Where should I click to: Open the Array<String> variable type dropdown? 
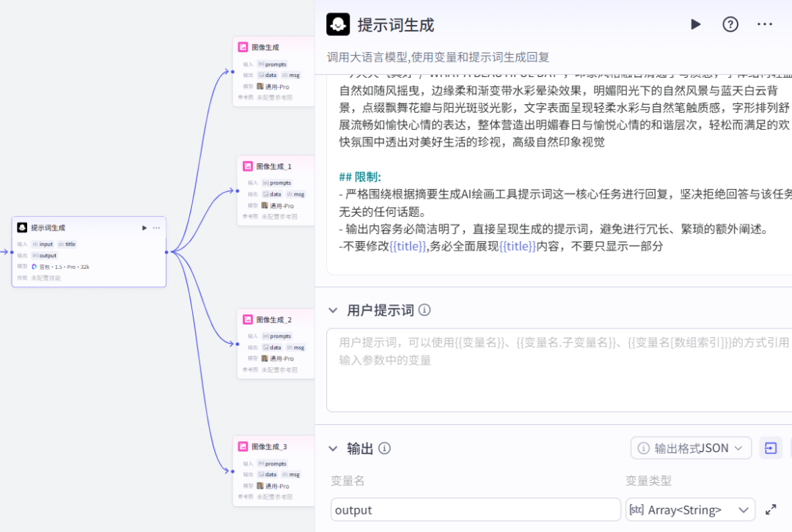coord(690,510)
